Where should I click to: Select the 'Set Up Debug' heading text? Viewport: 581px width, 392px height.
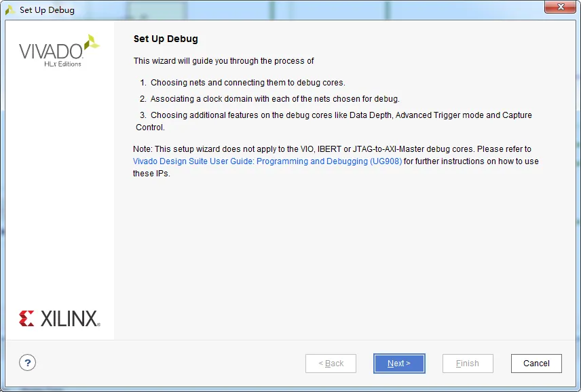pos(166,39)
